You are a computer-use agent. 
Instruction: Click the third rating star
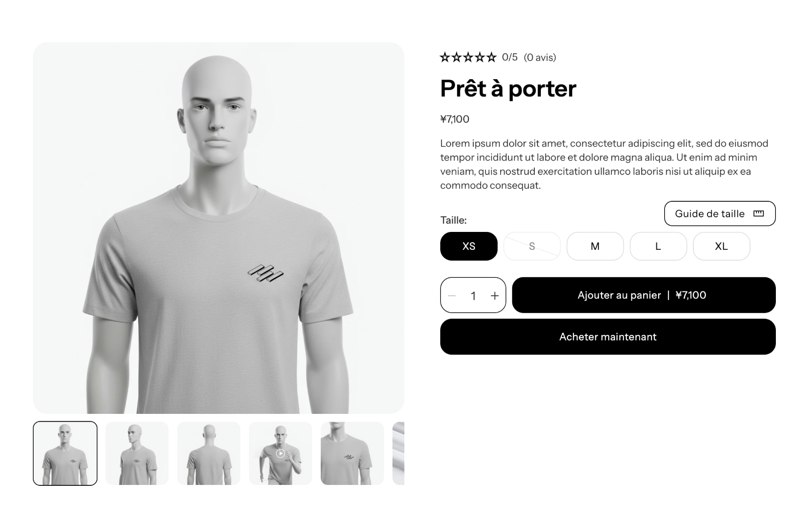[468, 57]
